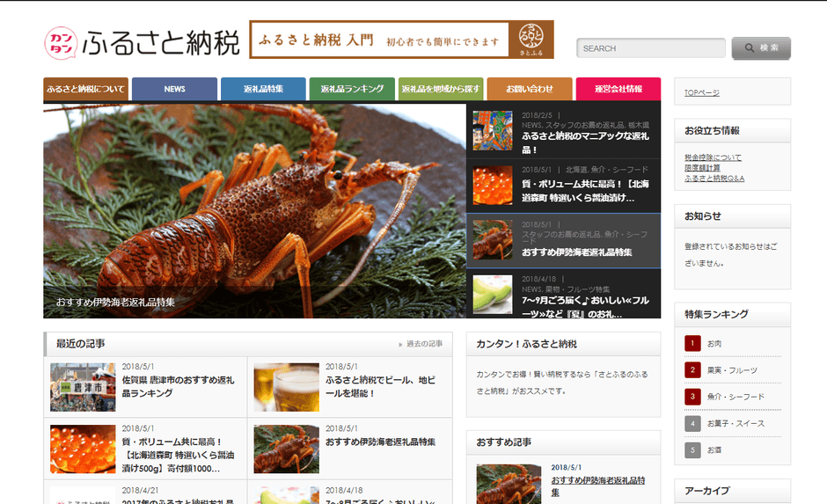Open the ふるさと納税 入門 banner
Viewport: 827px width, 504px height.
coord(401,40)
